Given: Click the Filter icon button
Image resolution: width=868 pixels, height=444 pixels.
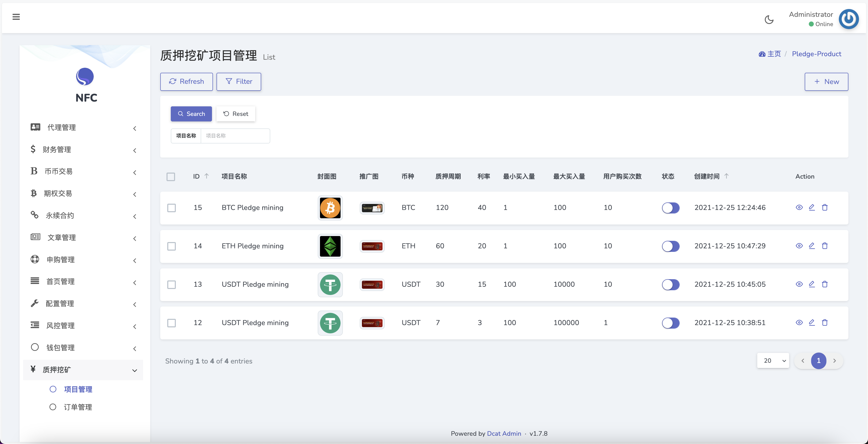Looking at the screenshot, I should point(238,81).
